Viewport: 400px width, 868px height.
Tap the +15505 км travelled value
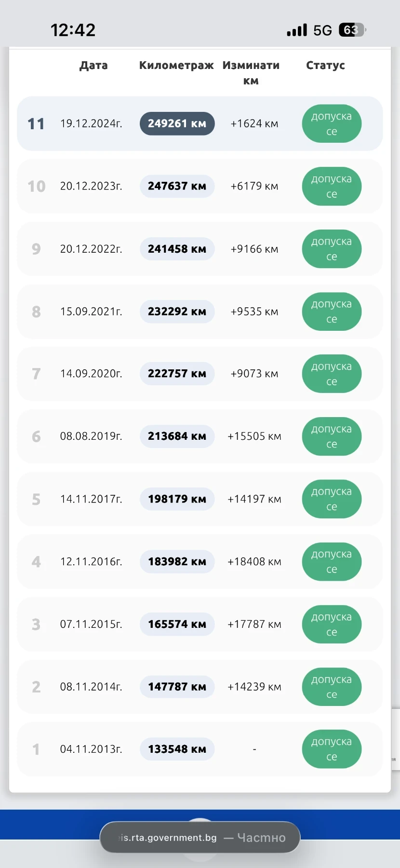254,436
